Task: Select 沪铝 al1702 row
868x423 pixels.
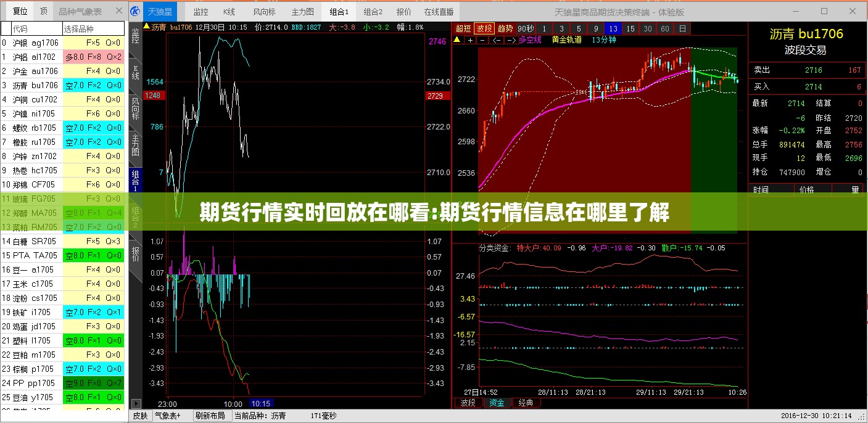Action: coord(62,57)
